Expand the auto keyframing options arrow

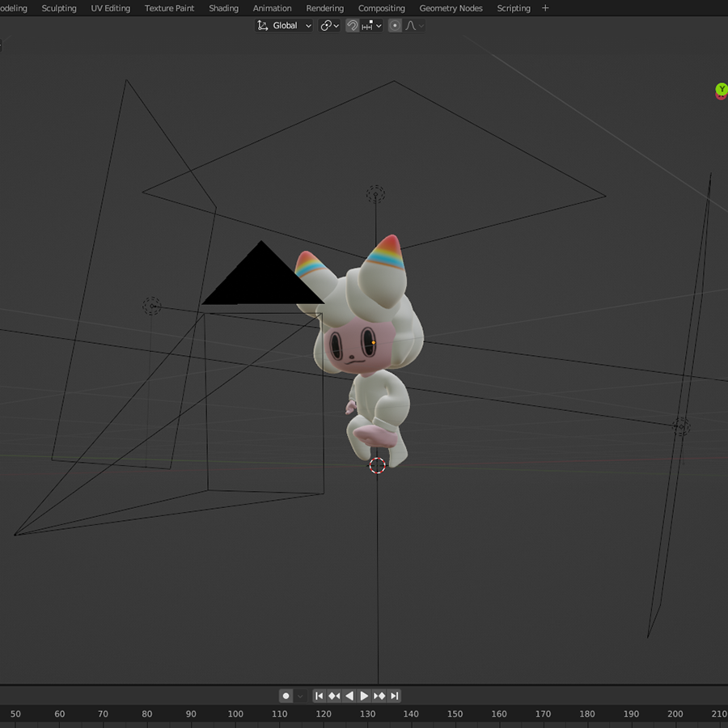[x=300, y=696]
